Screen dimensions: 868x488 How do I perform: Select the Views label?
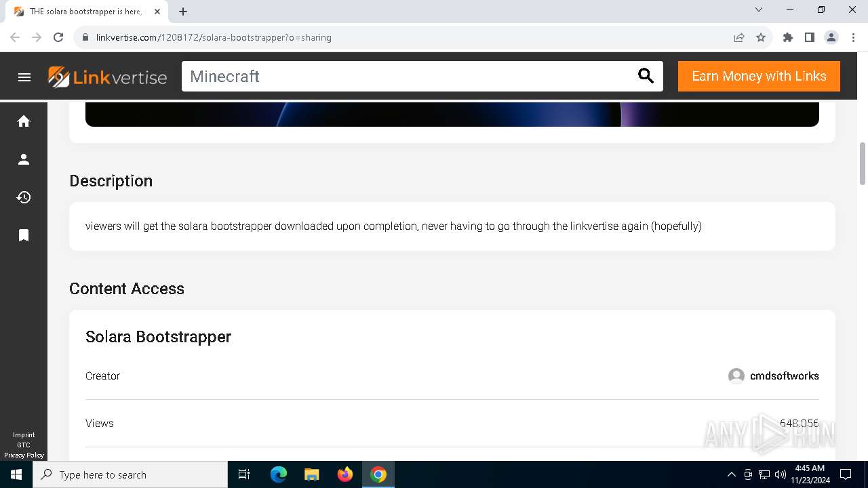click(x=100, y=423)
